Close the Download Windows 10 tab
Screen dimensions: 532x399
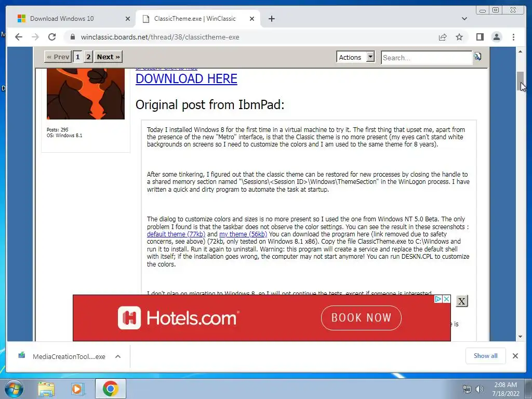[x=128, y=19]
